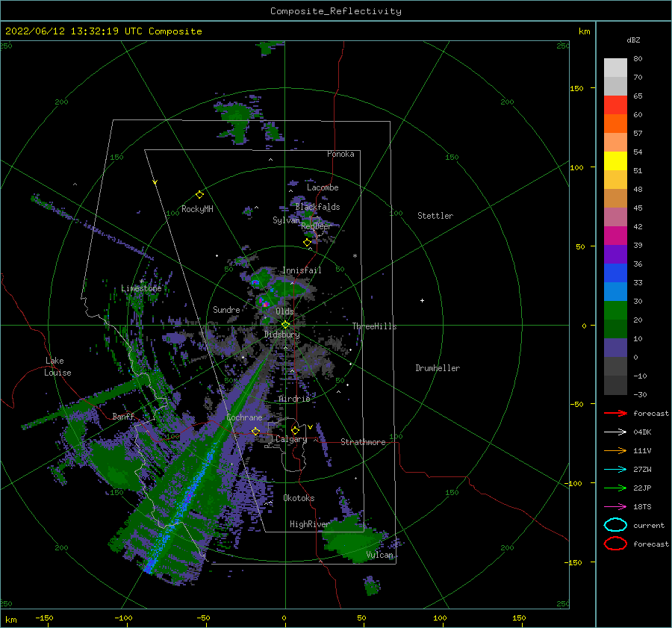The height and width of the screenshot is (628, 672).
Task: Click the red forecast arrow icon
Action: 615,413
